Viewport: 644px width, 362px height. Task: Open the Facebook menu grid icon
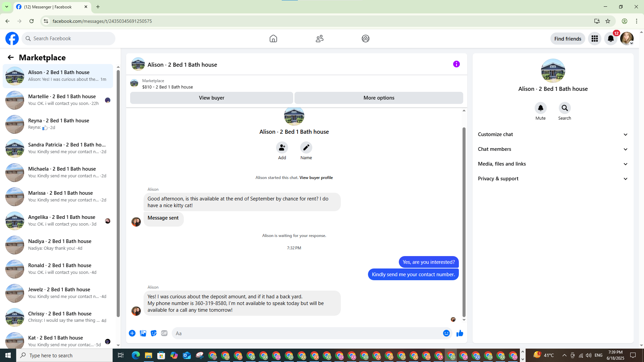(x=595, y=39)
